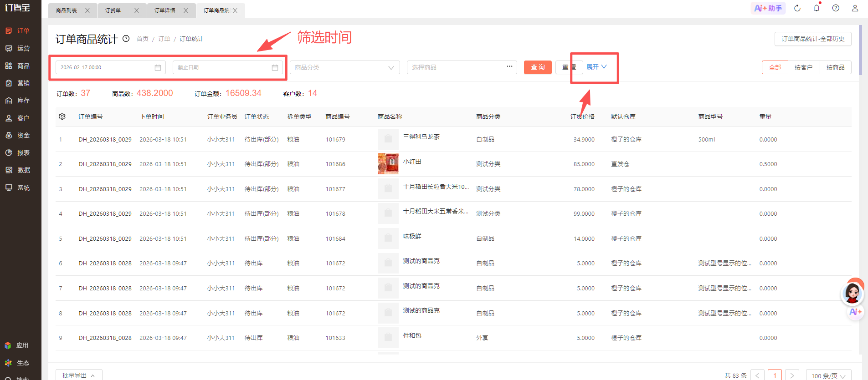The width and height of the screenshot is (868, 380).
Task: Open the 批量导出 dropdown
Action: coord(79,375)
